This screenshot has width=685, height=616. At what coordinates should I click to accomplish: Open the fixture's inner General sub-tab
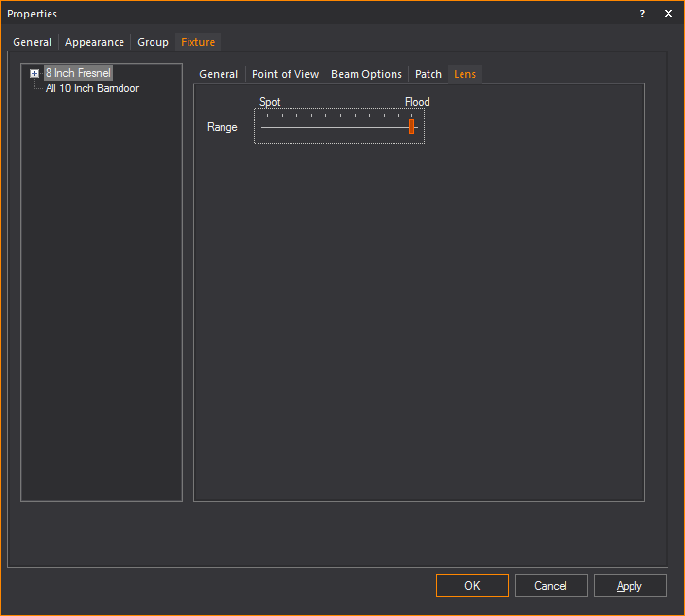(219, 74)
